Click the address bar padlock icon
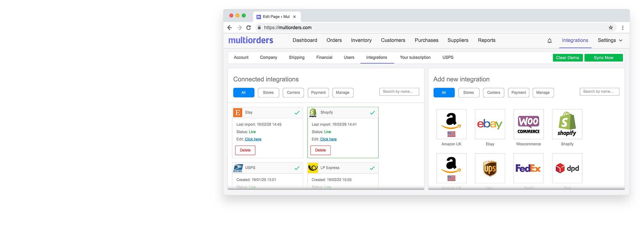The width and height of the screenshot is (644, 234). (x=259, y=28)
